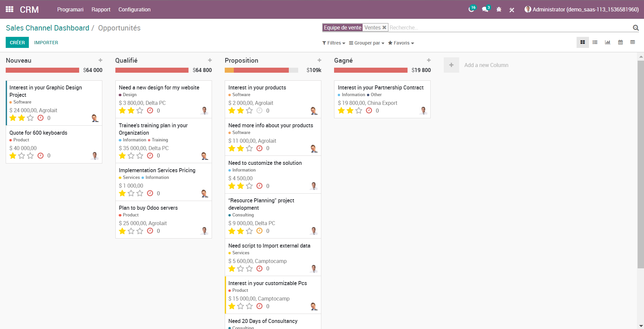The image size is (644, 329).
Task: Click the Qualifié column title
Action: pos(126,60)
